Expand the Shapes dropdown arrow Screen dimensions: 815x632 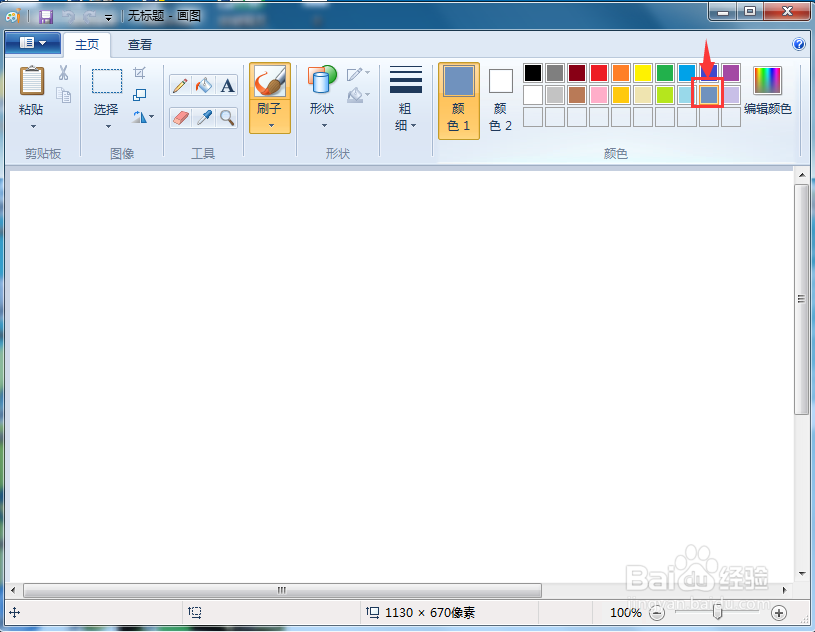(324, 125)
